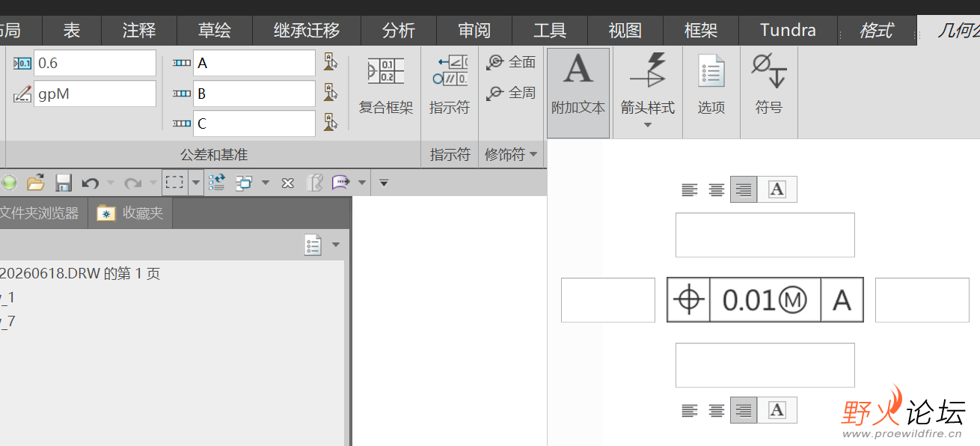
Task: Click the green status circle in quick toolbar
Action: [8, 183]
